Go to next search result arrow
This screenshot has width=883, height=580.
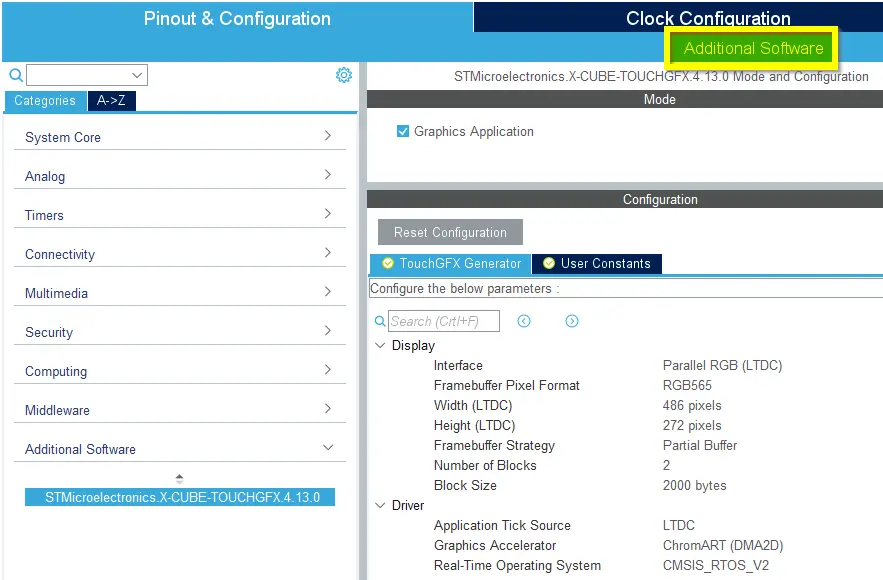point(572,321)
